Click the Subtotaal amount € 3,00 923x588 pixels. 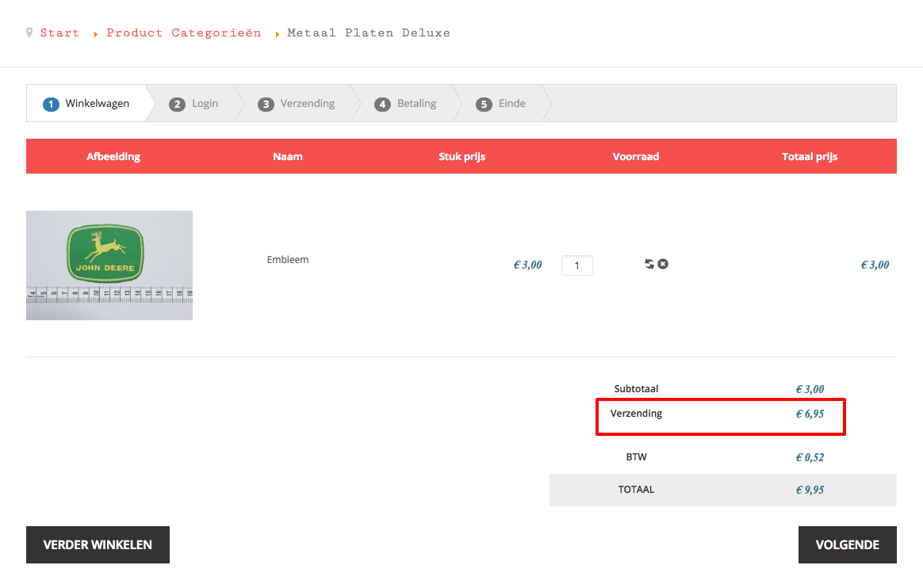tap(810, 389)
